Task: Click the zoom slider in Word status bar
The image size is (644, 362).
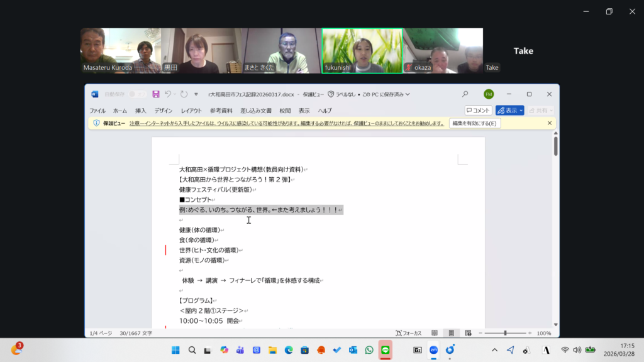Action: click(505, 333)
